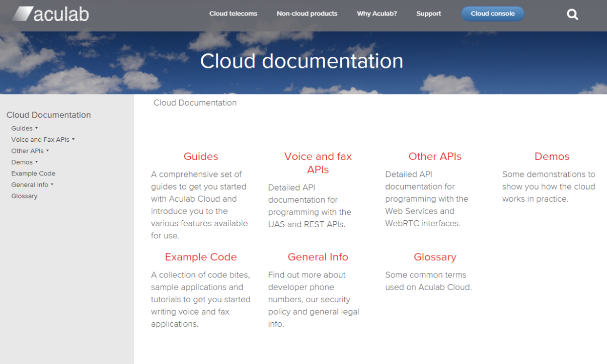Click the Cloud Documentation breadcrumb
Viewport: 607px width, 364px height.
[195, 103]
